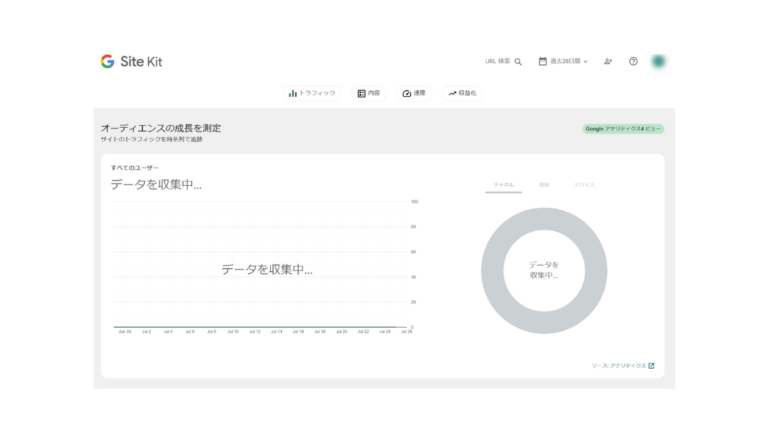The width and height of the screenshot is (768, 432).
Task: Click the speedometer icon for 速度
Action: pos(407,93)
